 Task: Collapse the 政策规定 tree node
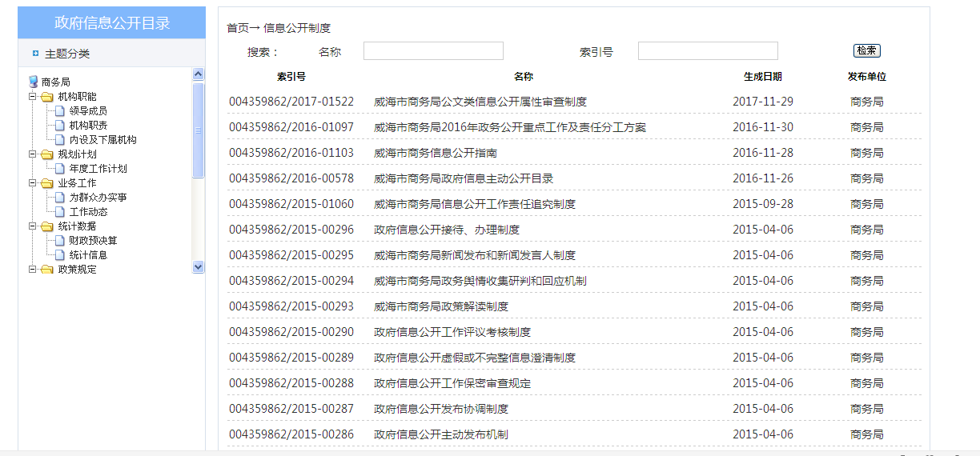tap(33, 270)
